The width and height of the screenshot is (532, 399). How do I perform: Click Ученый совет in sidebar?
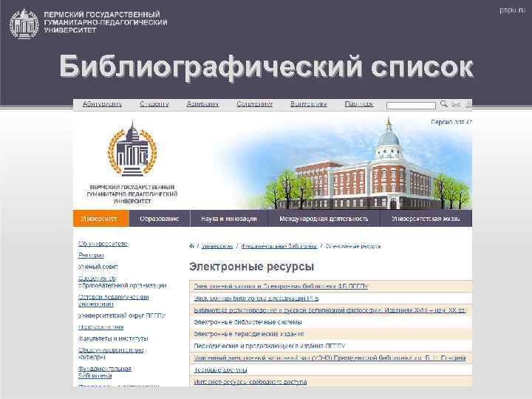(x=98, y=267)
